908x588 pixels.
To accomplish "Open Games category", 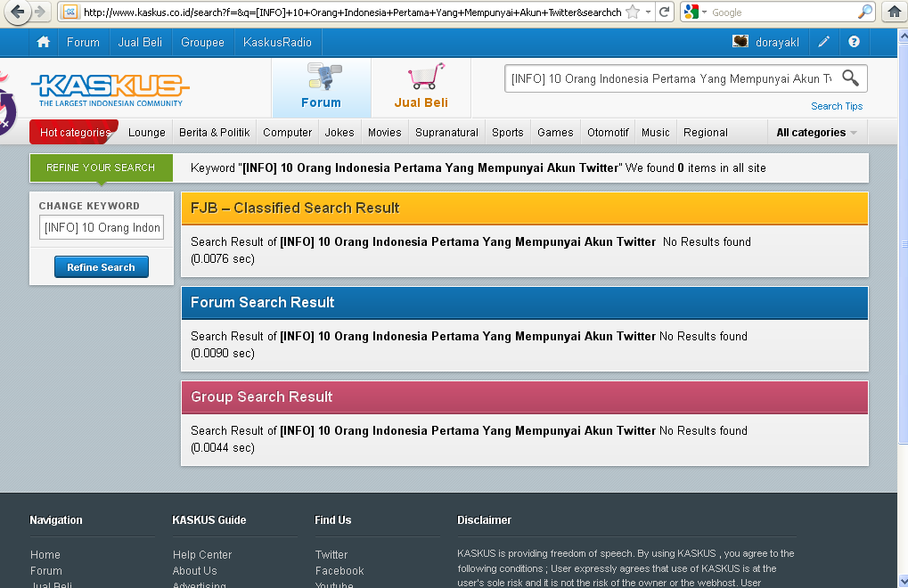I will tap(555, 133).
